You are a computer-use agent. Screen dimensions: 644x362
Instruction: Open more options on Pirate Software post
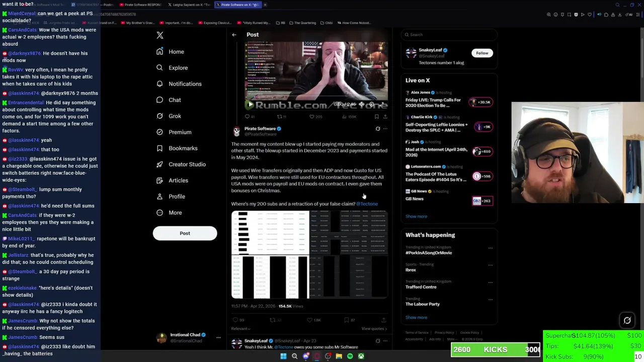[x=385, y=129]
